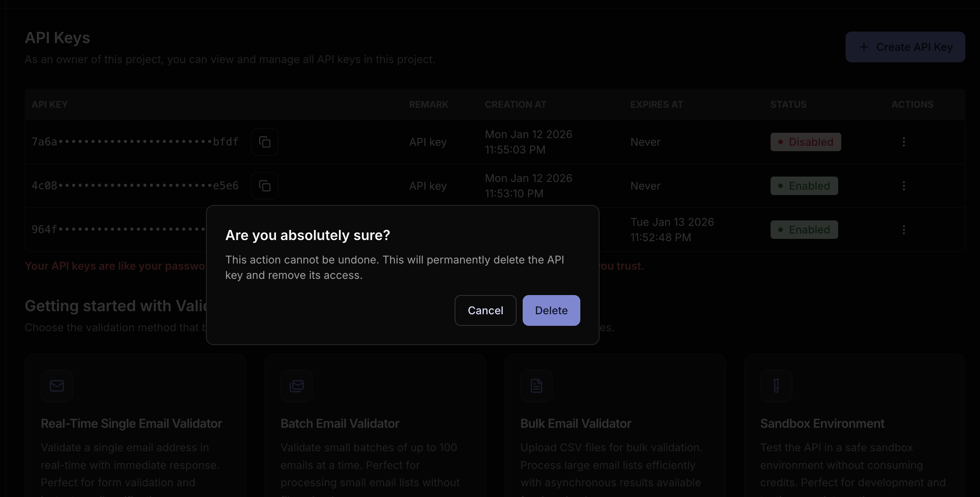Confirm deletion with the Delete button

coord(551,310)
